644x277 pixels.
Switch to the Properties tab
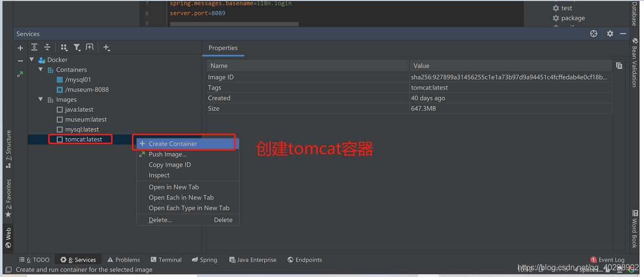(223, 48)
